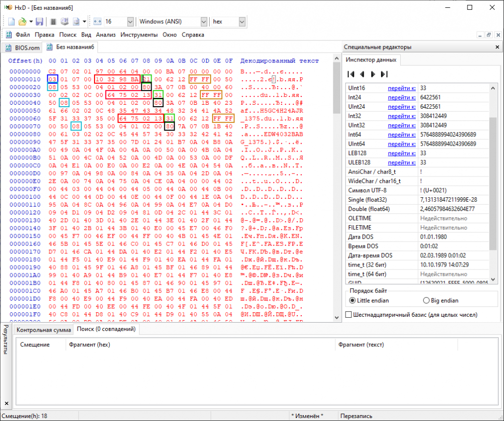The height and width of the screenshot is (421, 504).
Task: Select Little endian byte order
Action: click(x=369, y=301)
